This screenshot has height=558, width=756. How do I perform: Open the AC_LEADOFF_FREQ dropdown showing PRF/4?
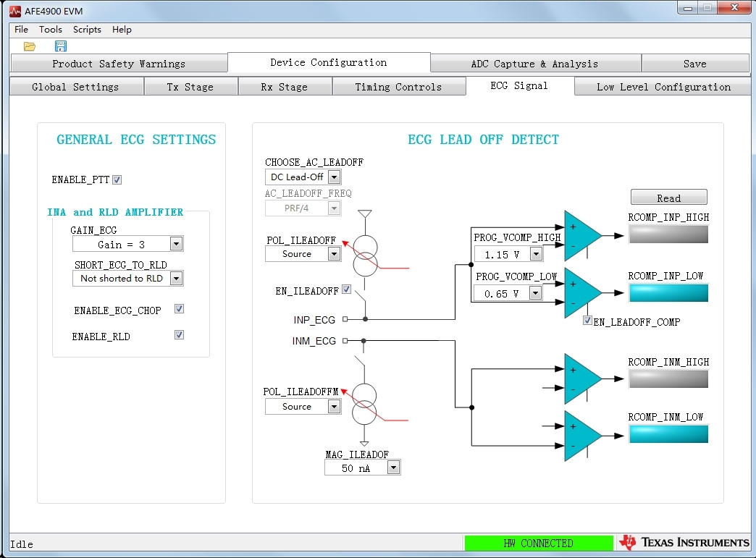point(303,208)
